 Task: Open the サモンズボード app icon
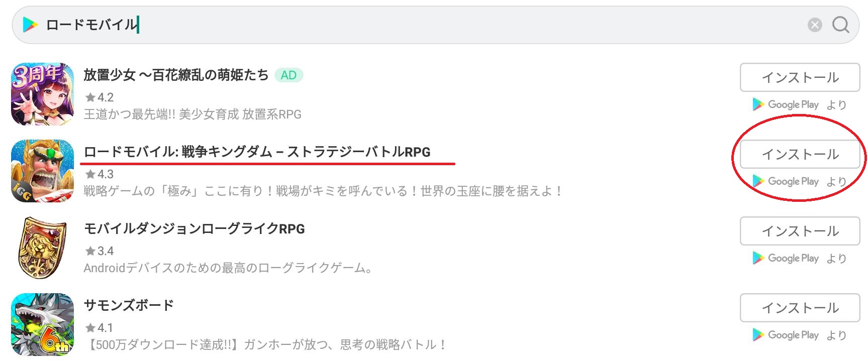point(43,324)
